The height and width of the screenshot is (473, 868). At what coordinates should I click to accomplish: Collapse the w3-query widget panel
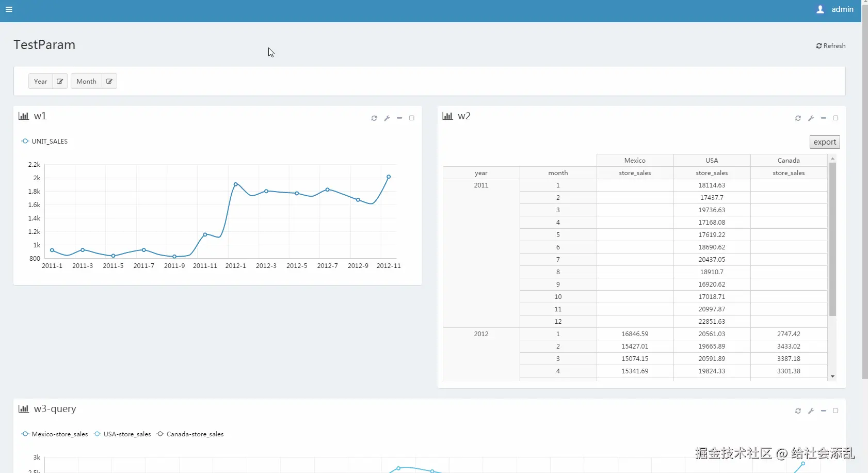pyautogui.click(x=823, y=411)
